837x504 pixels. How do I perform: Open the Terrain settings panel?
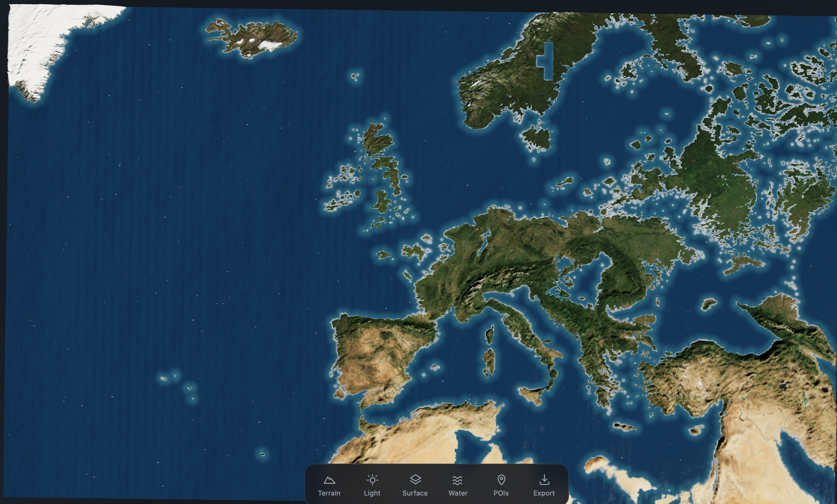329,486
